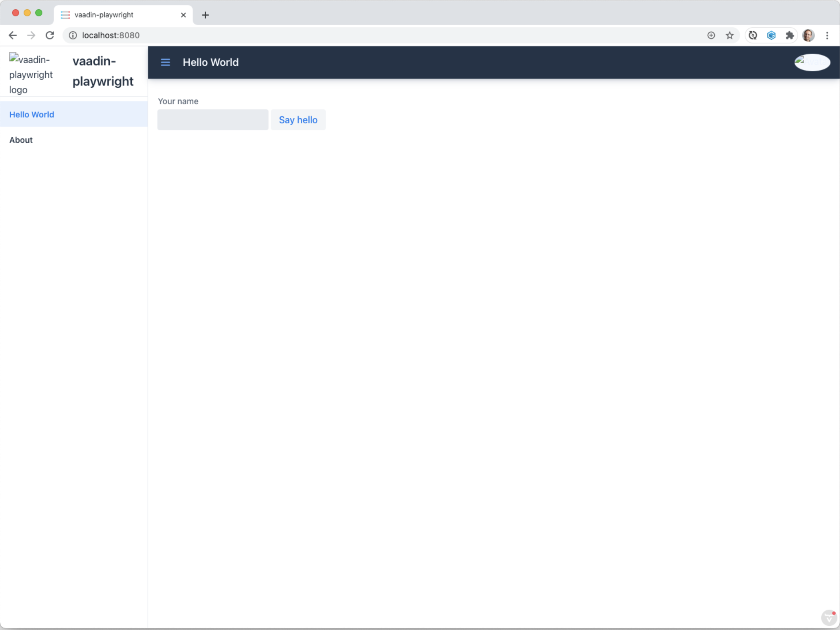Click the vaadin-playwright title link
Screen dimensions: 840x630
(x=103, y=71)
